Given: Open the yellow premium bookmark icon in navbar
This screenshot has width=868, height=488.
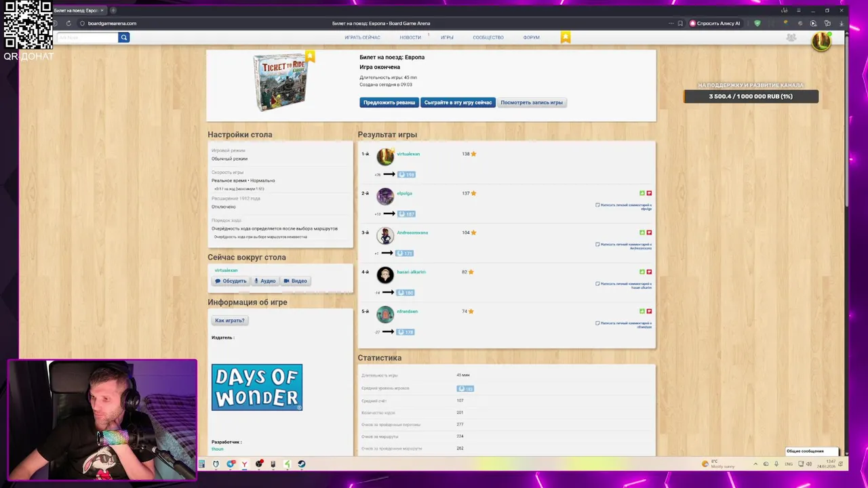Looking at the screenshot, I should tap(566, 37).
